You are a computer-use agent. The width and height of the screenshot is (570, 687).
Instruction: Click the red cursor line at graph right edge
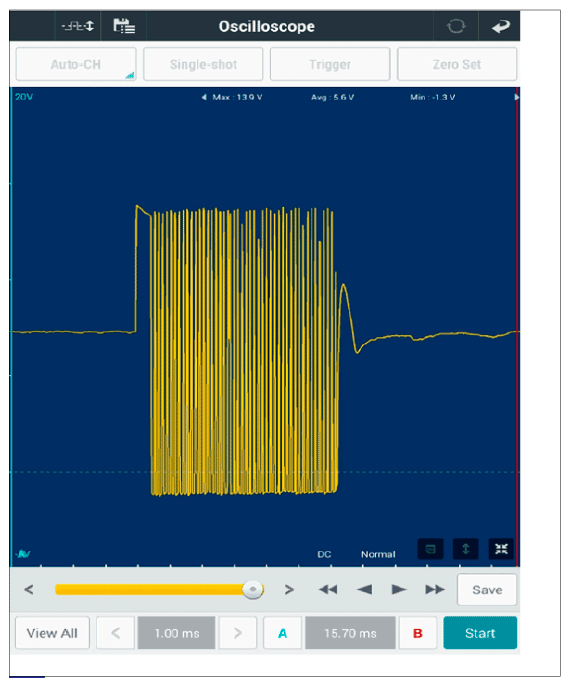tap(517, 326)
